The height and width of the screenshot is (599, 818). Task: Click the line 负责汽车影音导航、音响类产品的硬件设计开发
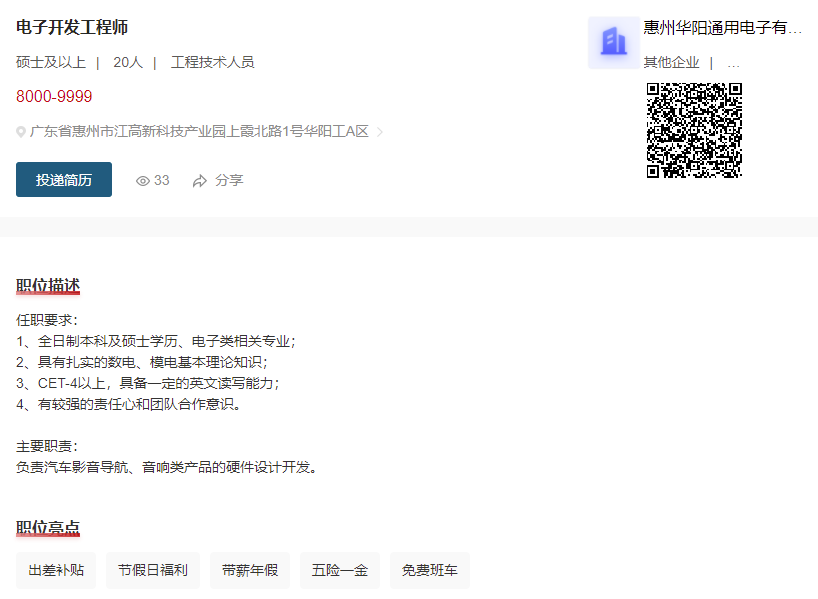(x=167, y=467)
